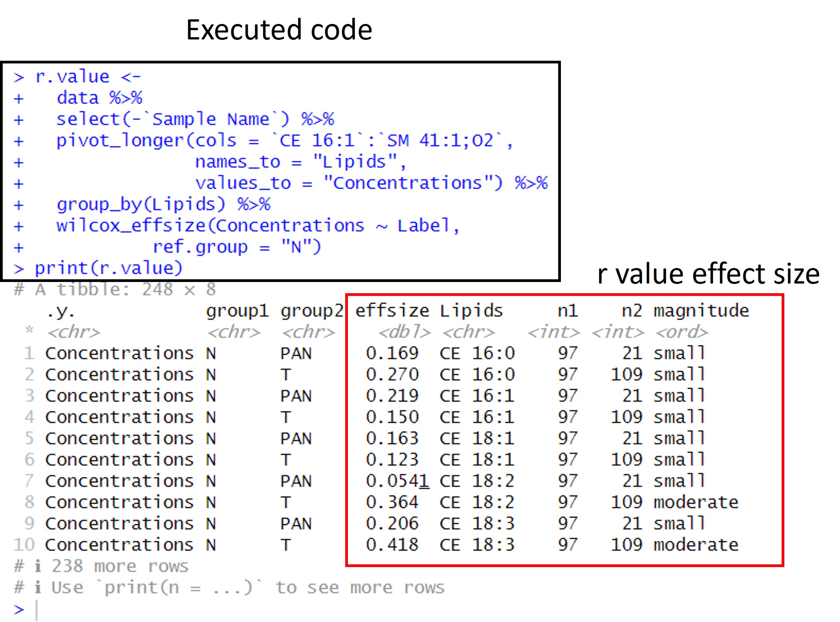Click the 'Executed code' title text
840x622 pixels.
(279, 30)
